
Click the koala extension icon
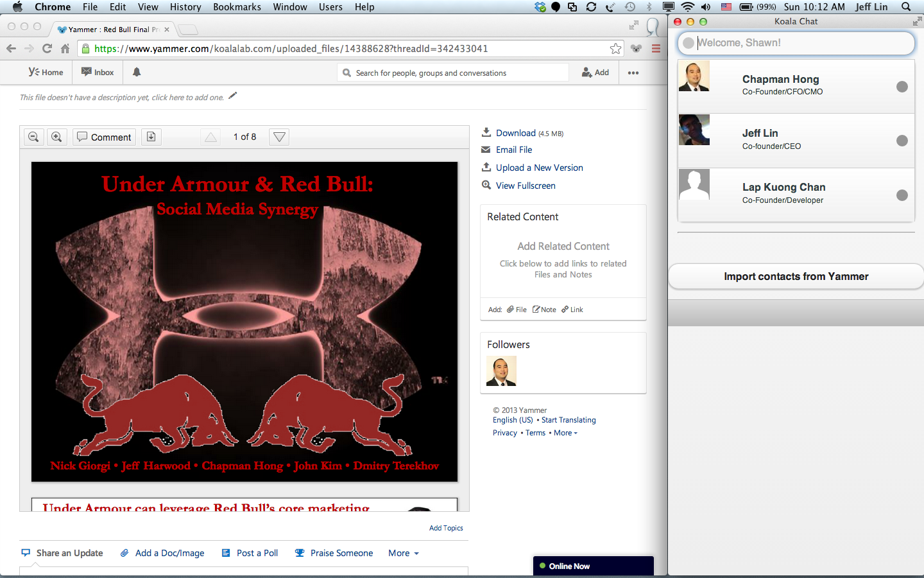click(636, 49)
